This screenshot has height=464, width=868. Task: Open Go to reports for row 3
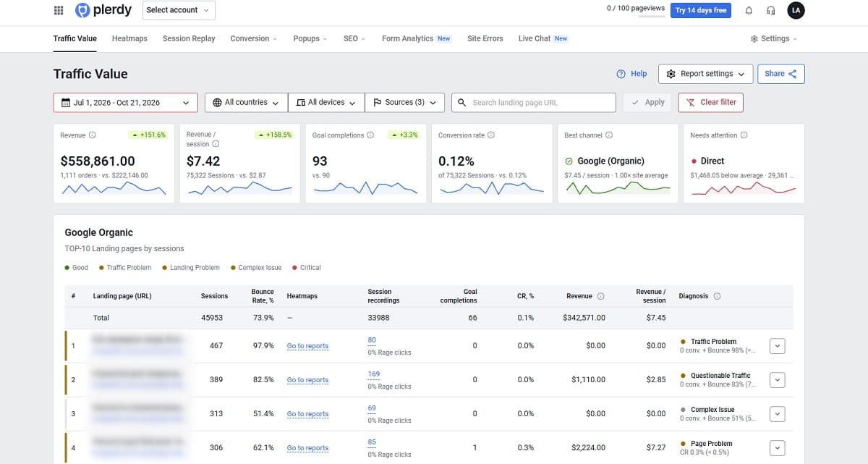[x=307, y=414]
